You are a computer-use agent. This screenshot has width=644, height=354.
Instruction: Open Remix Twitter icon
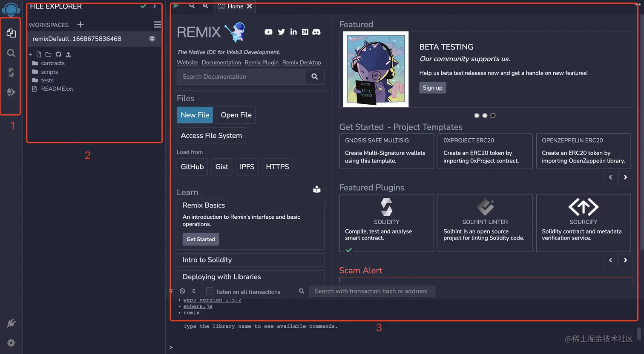(x=282, y=32)
